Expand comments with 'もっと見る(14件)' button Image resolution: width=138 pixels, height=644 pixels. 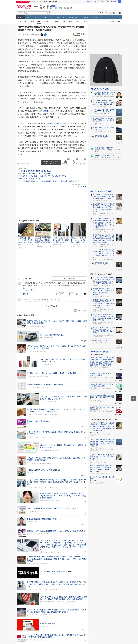coord(52,306)
